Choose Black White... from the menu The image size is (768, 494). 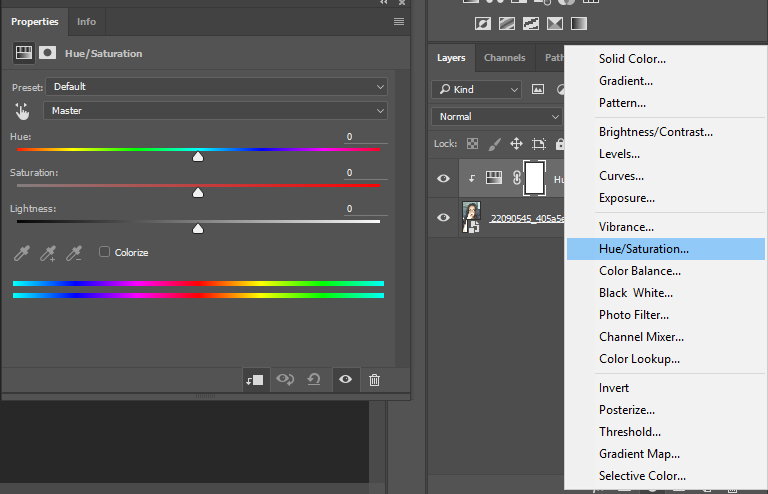pyautogui.click(x=666, y=293)
